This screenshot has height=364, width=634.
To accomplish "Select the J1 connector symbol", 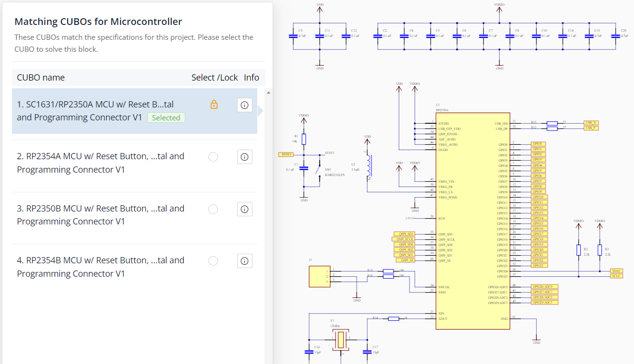I will click(x=319, y=276).
